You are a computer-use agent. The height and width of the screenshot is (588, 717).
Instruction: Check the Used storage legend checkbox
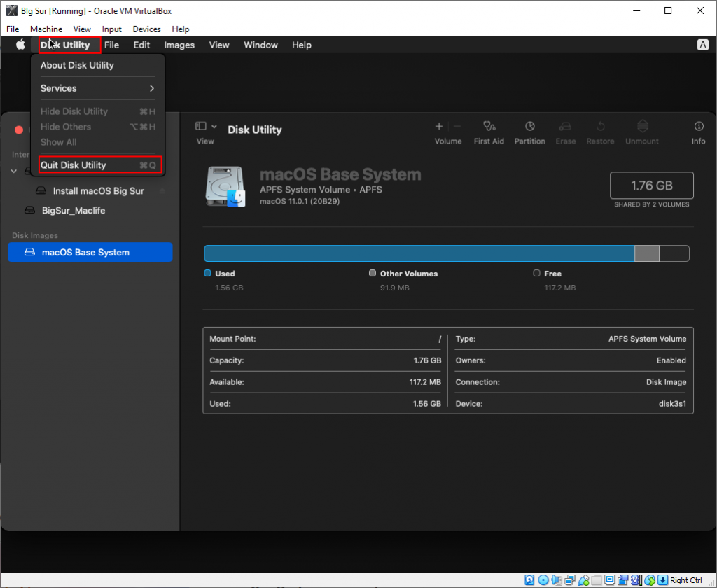point(207,273)
